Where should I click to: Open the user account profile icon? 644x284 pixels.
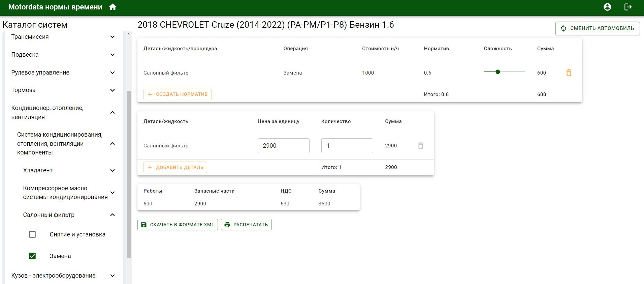(x=607, y=7)
